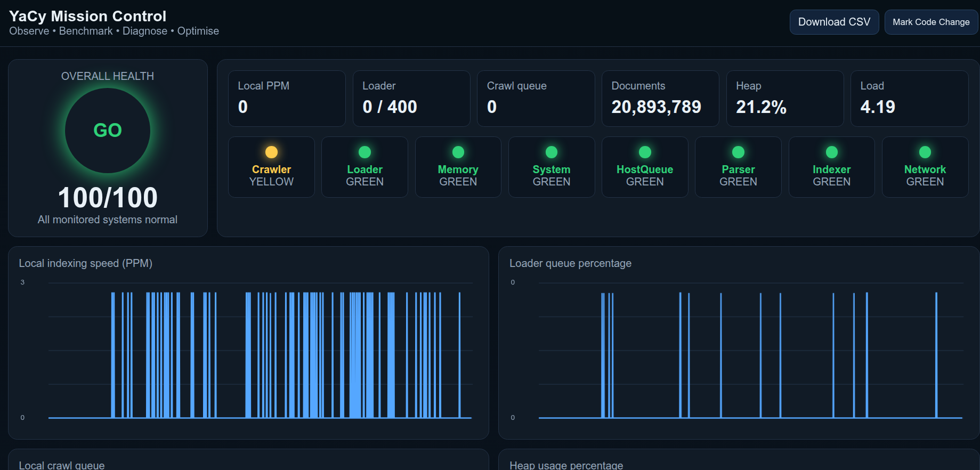The image size is (980, 470).
Task: Click the System status indicator dot
Action: [x=552, y=152]
